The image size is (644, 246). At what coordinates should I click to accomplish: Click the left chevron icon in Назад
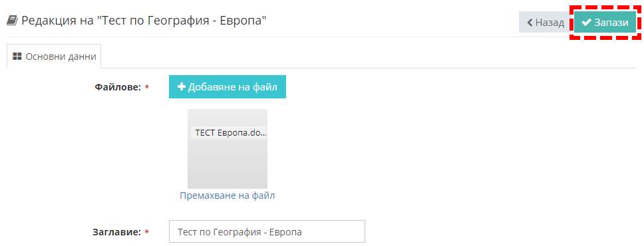point(530,23)
